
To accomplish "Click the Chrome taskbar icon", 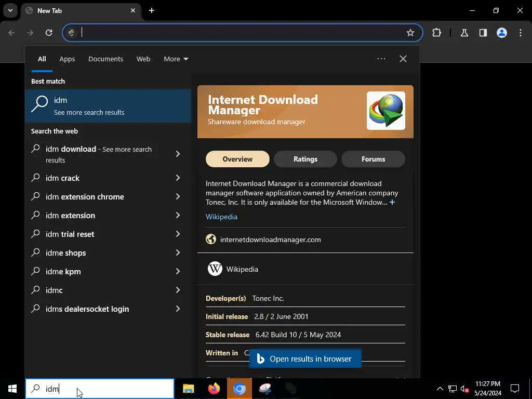I will click(239, 389).
